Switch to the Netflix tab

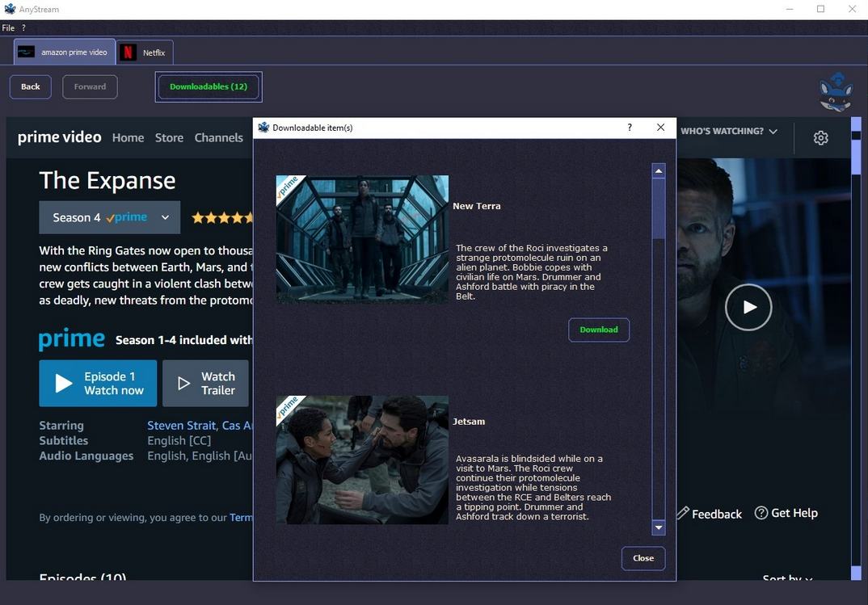145,53
